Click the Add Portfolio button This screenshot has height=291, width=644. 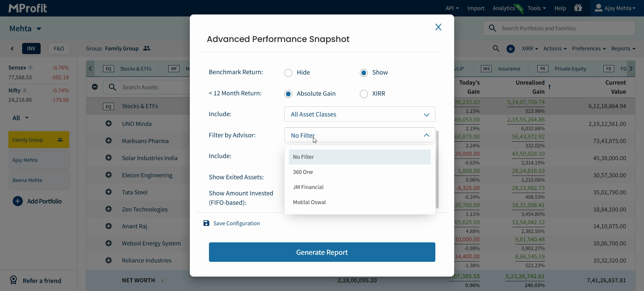(x=37, y=201)
